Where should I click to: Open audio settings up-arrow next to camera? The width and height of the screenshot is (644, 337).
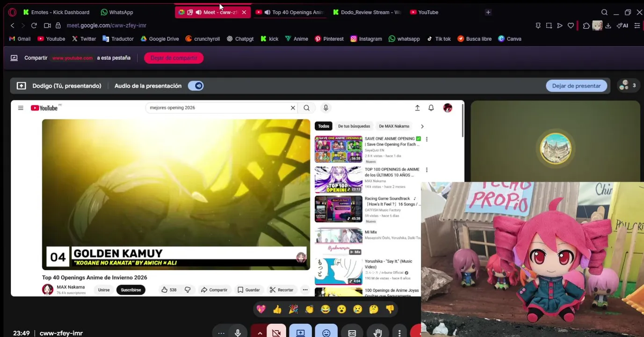tap(260, 333)
